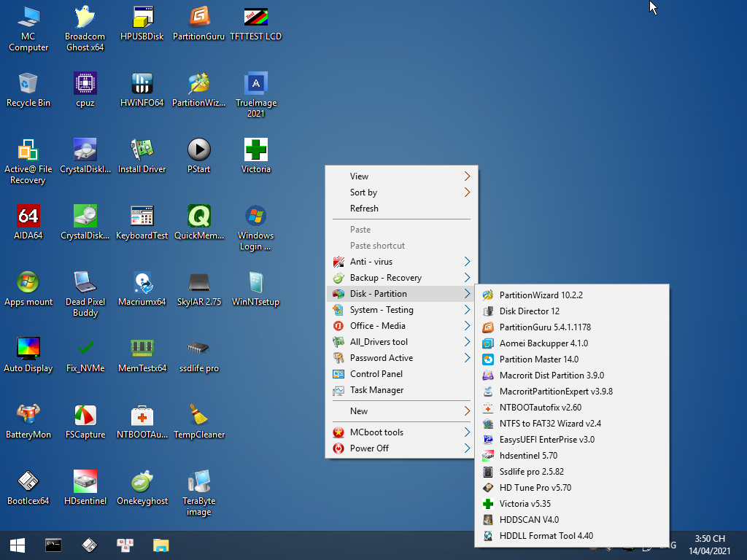Screen dimensions: 747x560
Task: Expand the All_Drivers tool submenu
Action: click(401, 342)
